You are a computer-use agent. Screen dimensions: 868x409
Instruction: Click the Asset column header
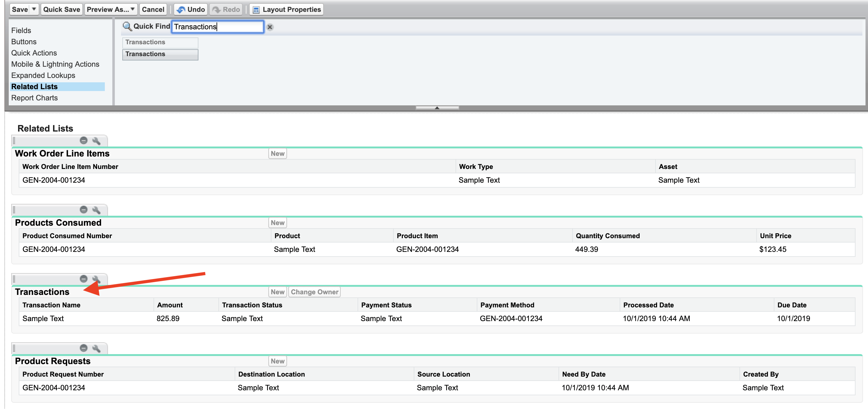(668, 167)
